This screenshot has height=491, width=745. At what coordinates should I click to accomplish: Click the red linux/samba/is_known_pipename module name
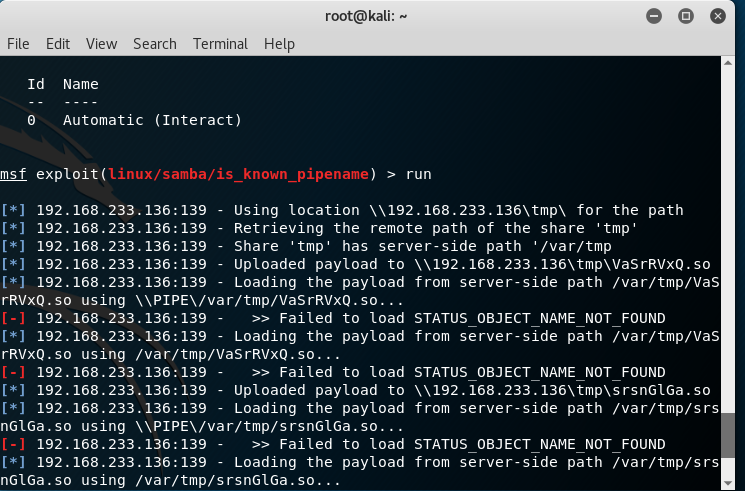pyautogui.click(x=240, y=174)
